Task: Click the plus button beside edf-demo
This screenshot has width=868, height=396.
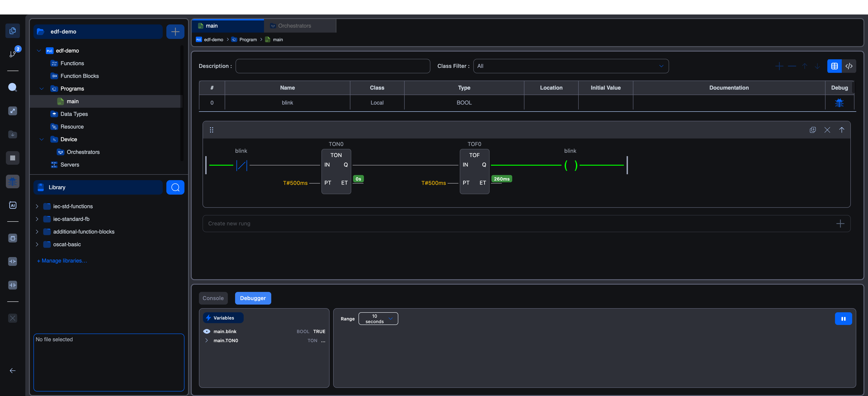Action: click(175, 32)
